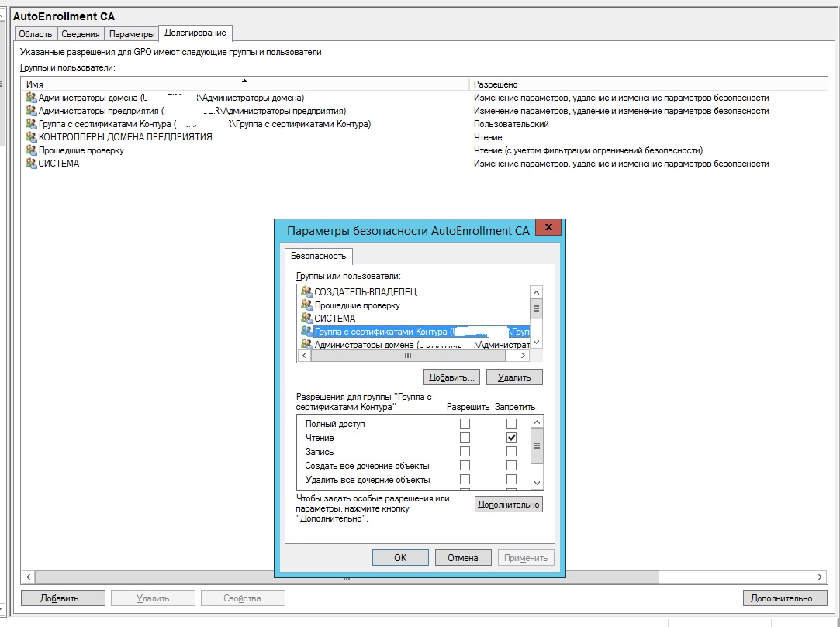This screenshot has height=627, width=840.
Task: Click down arrow of groups list scrollbar
Action: pyautogui.click(x=536, y=342)
